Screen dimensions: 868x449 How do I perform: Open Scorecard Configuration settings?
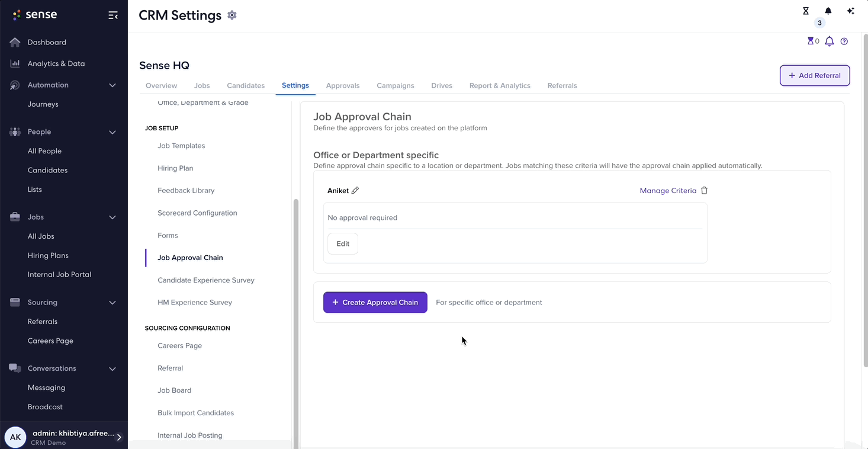click(x=197, y=213)
